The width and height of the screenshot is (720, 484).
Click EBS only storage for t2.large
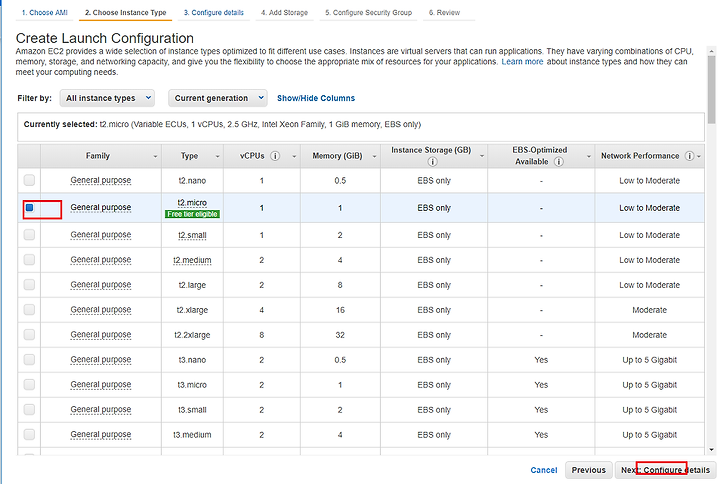[x=434, y=285]
